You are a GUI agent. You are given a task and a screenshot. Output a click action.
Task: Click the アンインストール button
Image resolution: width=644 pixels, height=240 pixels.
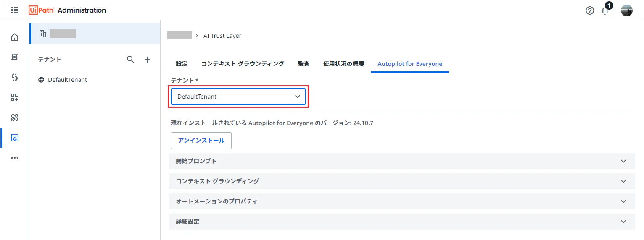point(201,141)
